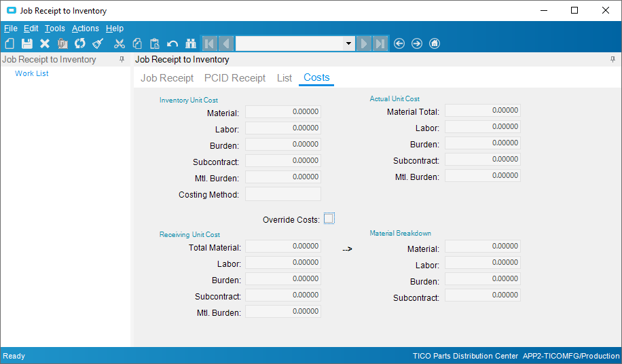Click the Material Breakdown Labor field
The image size is (622, 364).
[x=482, y=263]
